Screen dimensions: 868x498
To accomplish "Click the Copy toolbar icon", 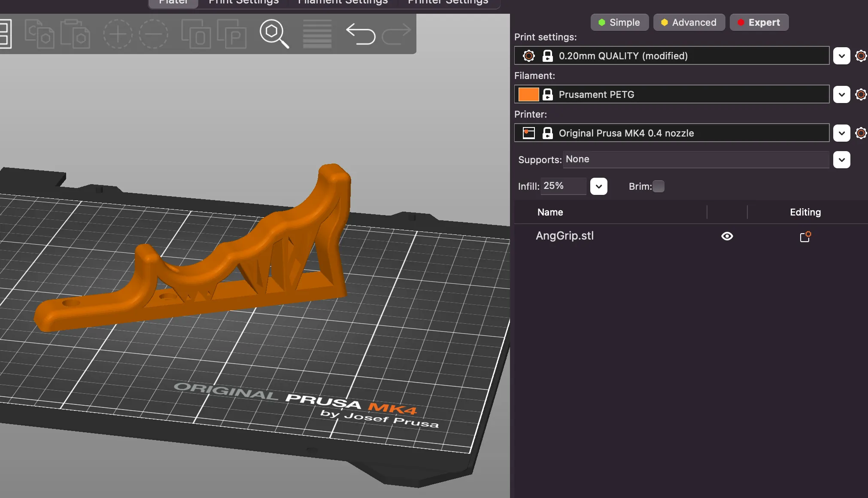I will coord(39,33).
